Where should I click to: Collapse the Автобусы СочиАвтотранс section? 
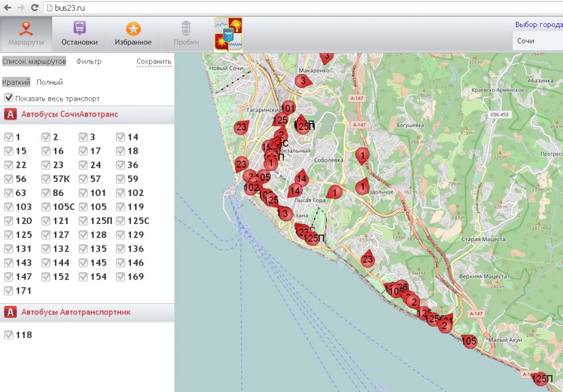(70, 115)
